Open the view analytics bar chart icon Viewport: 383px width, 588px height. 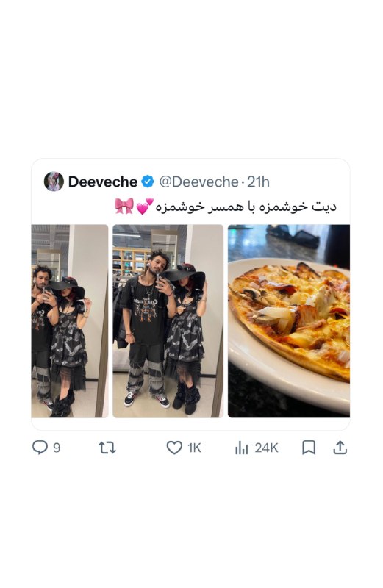[242, 448]
